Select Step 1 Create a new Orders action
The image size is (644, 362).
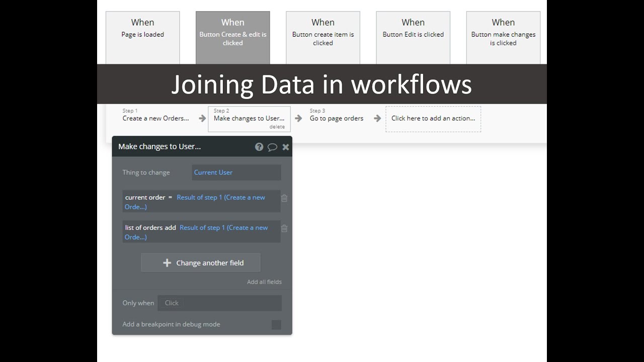click(155, 119)
